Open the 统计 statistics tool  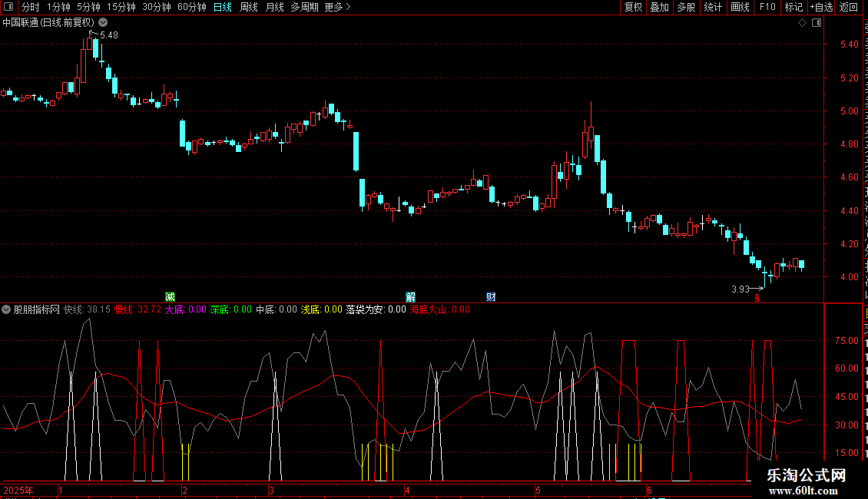[x=713, y=7]
